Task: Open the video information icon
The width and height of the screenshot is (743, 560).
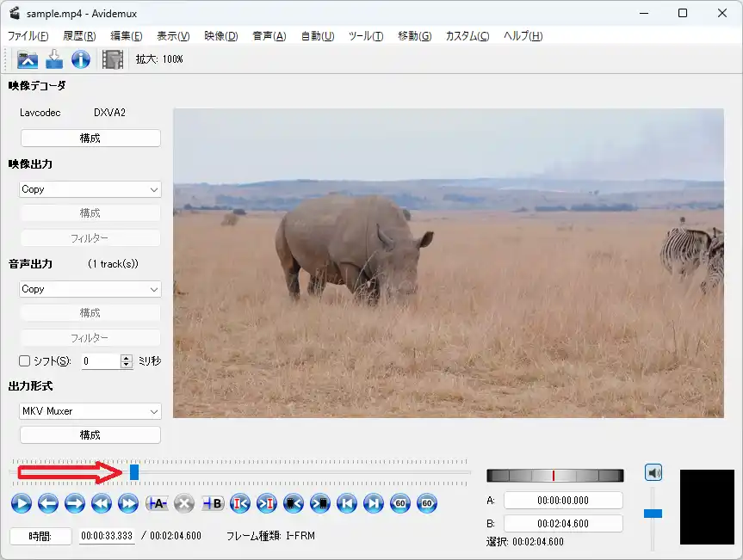Action: [81, 59]
